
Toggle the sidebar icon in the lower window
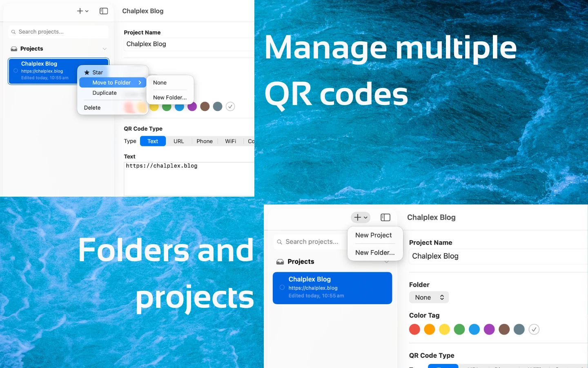pyautogui.click(x=385, y=218)
